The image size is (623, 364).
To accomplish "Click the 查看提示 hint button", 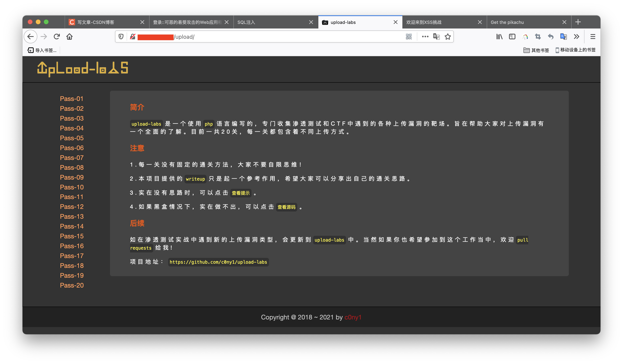I will [240, 193].
